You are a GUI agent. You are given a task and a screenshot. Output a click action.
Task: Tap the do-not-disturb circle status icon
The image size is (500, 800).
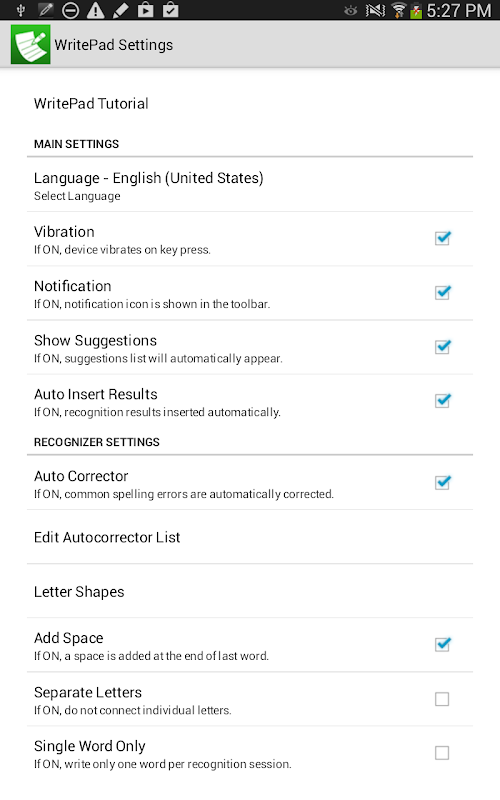click(x=70, y=10)
